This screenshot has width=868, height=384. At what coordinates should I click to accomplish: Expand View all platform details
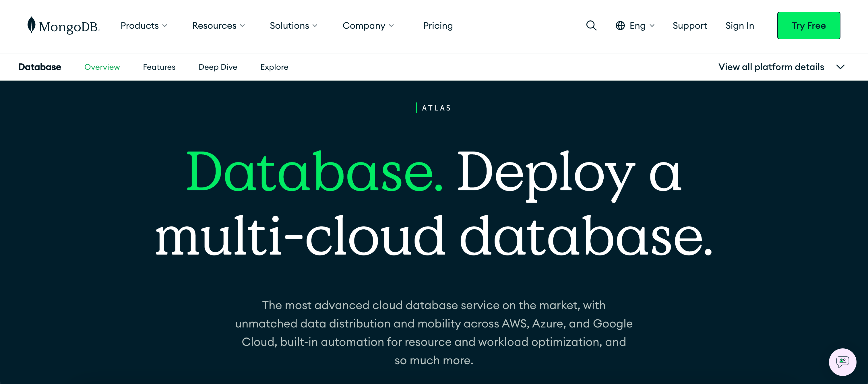click(x=781, y=67)
